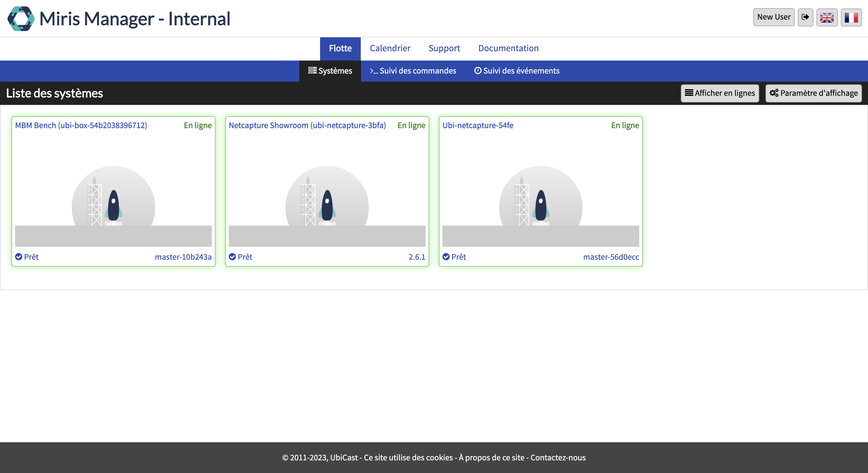
Task: Open Suivi des événements sub-tab
Action: pos(517,71)
